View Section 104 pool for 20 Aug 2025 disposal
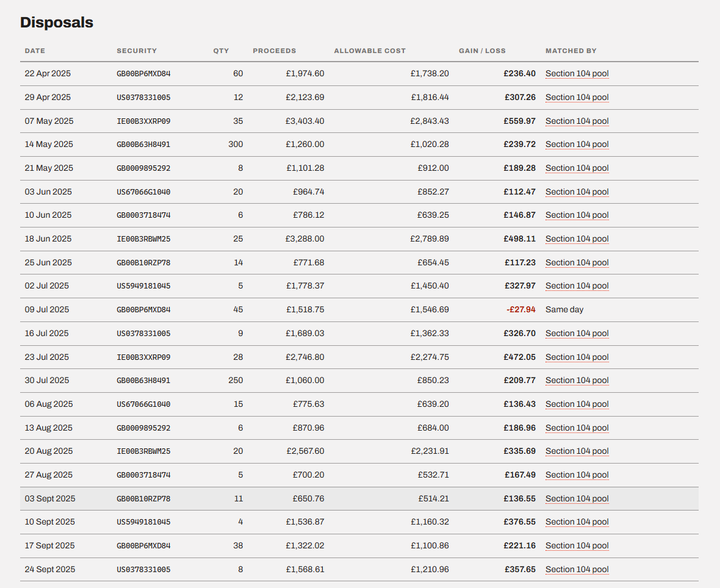Viewport: 720px width, 588px height. (577, 451)
